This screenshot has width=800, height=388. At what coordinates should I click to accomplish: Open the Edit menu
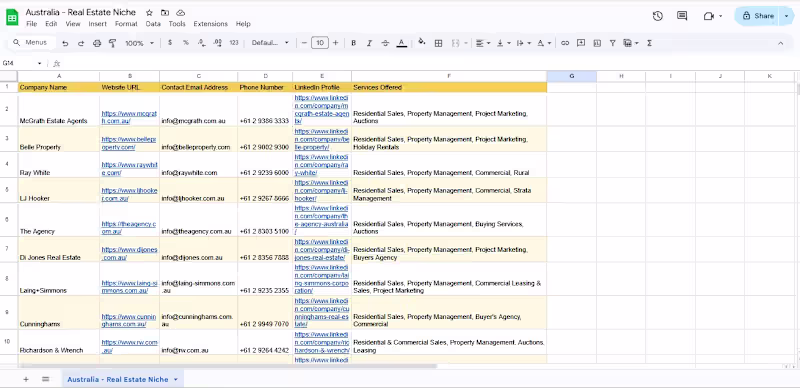[51, 23]
